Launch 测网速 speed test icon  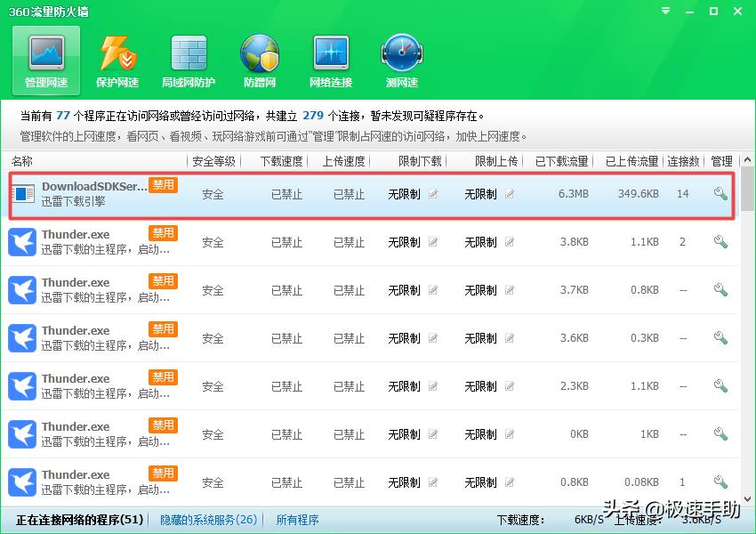401,53
